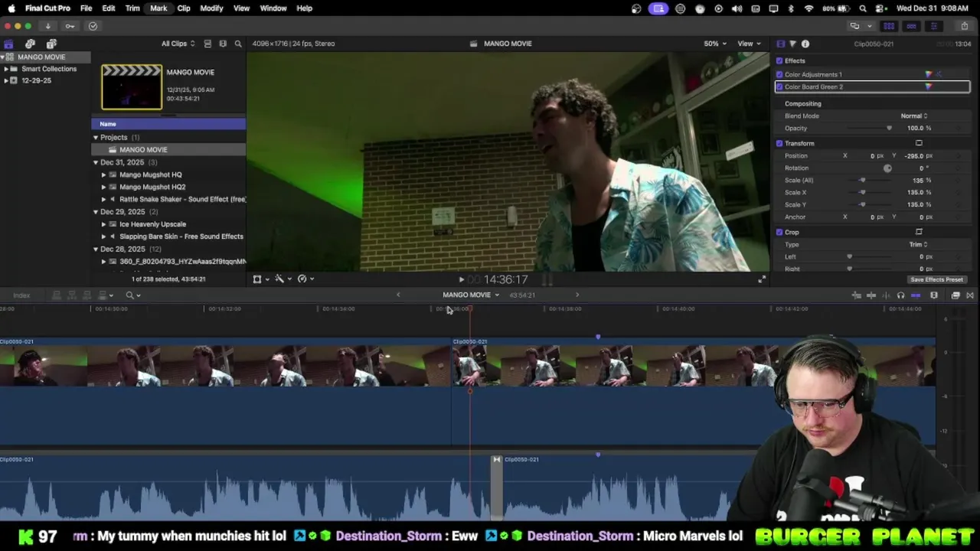Click the Share export icon

964,26
